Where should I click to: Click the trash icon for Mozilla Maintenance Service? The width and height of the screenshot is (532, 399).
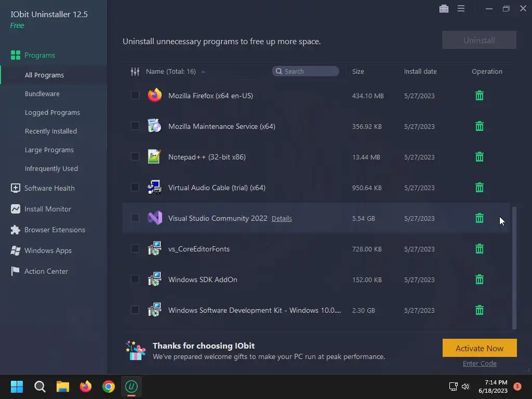click(x=479, y=126)
